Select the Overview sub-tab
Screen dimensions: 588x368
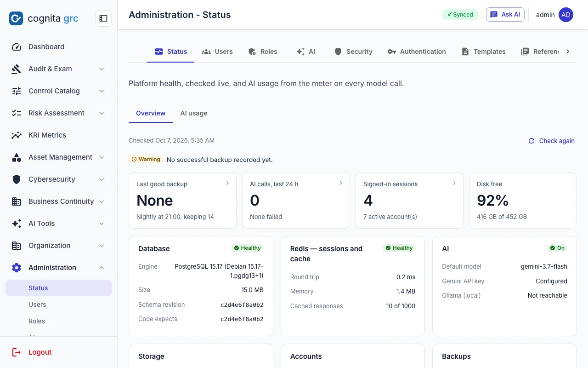(x=151, y=113)
